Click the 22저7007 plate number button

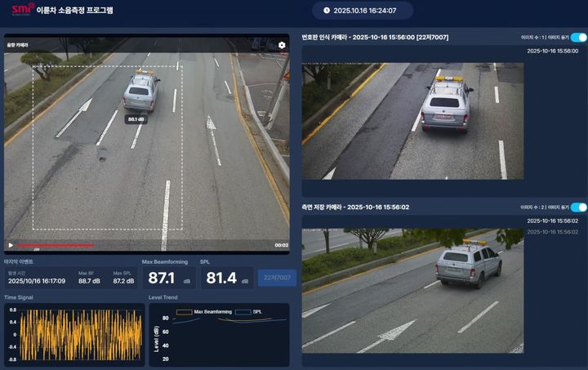(x=277, y=278)
